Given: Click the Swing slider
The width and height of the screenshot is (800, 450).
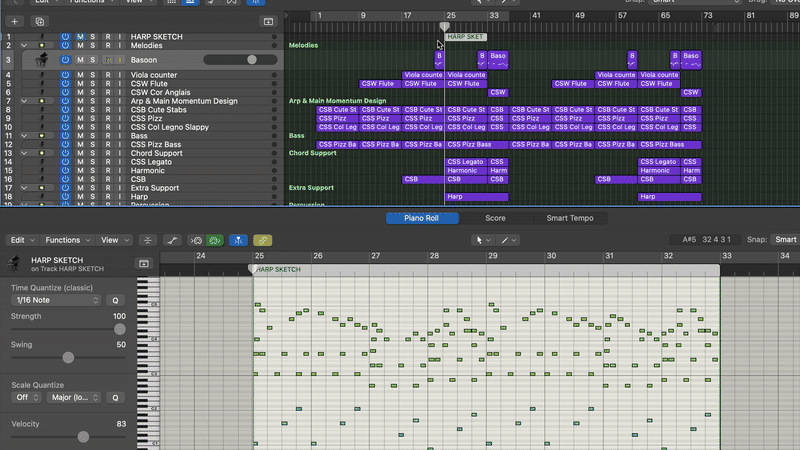Looking at the screenshot, I should click(x=68, y=357).
